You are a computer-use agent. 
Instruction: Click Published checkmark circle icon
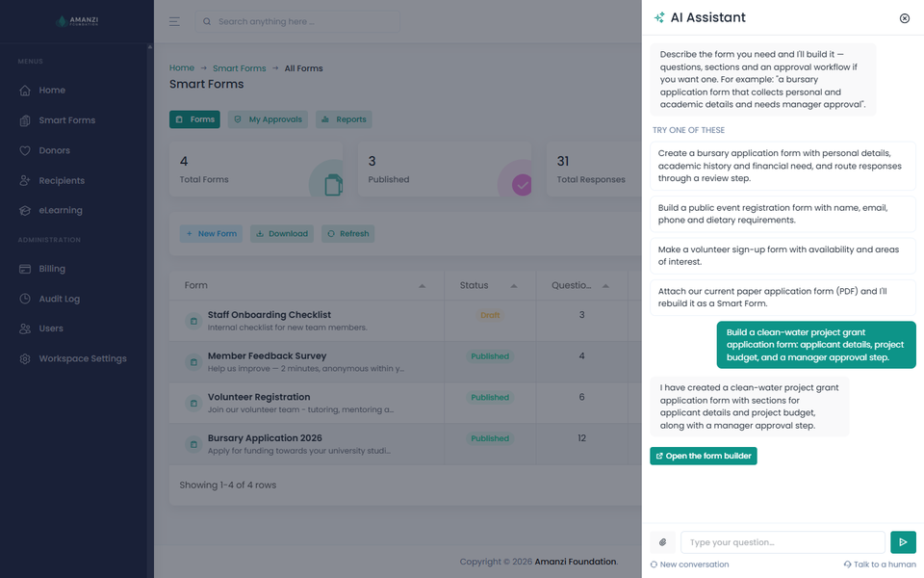tap(522, 185)
